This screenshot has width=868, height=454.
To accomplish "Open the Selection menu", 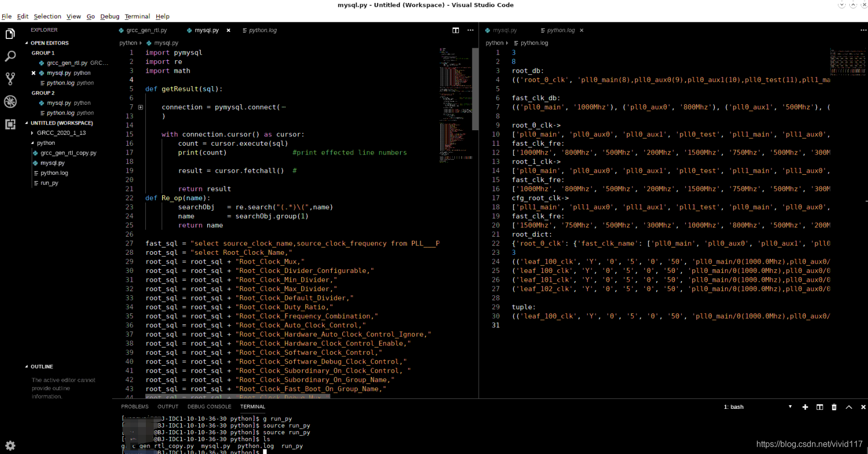I will coord(47,16).
